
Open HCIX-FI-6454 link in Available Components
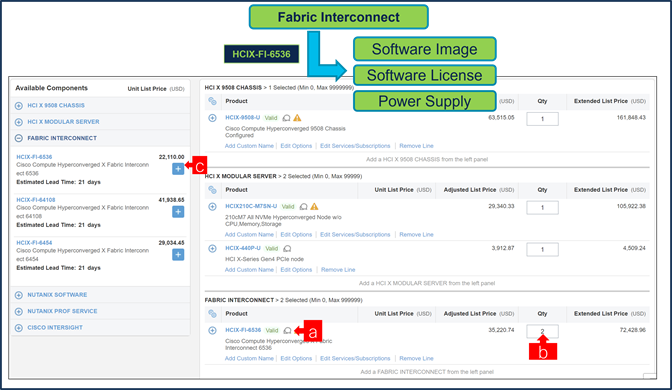tap(34, 243)
